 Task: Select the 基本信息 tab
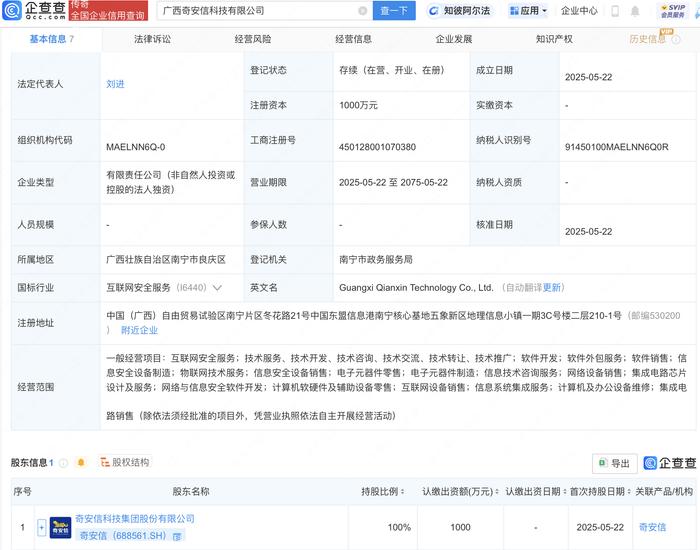point(51,39)
